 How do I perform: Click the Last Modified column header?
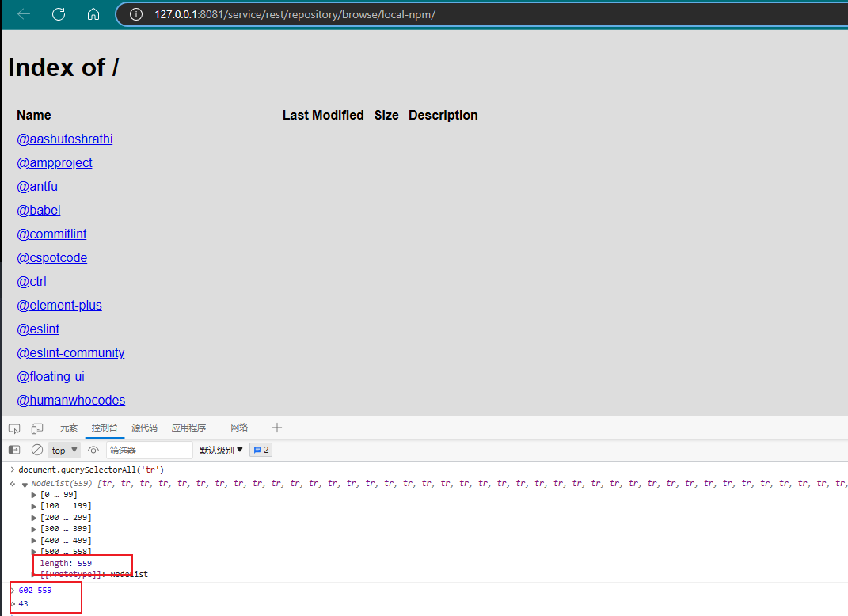coord(323,115)
